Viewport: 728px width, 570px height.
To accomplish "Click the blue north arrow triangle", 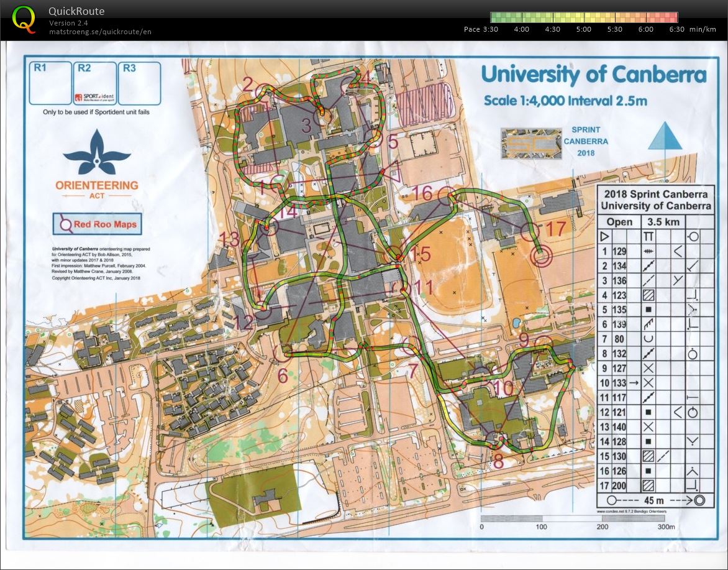I will (665, 136).
